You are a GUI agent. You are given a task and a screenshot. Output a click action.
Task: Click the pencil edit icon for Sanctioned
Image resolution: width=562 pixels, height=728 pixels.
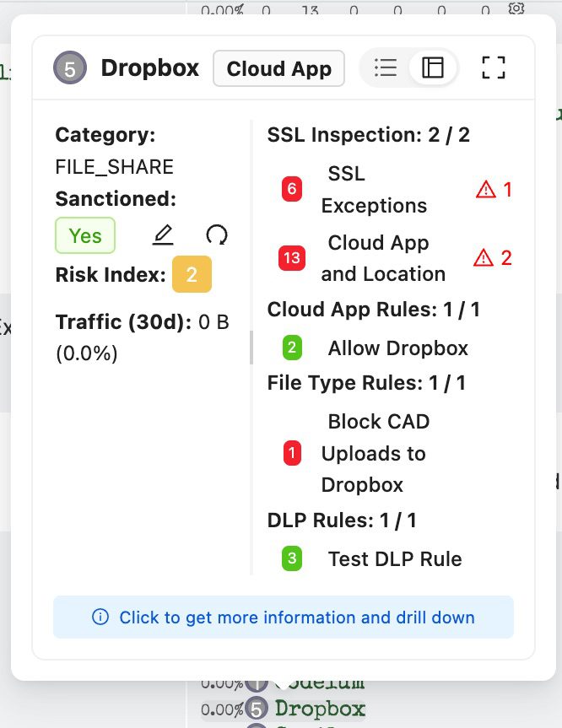[163, 235]
